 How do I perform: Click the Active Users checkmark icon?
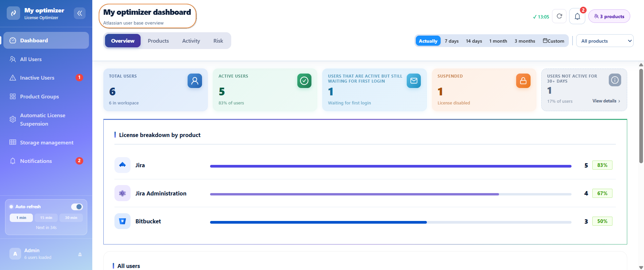(304, 81)
